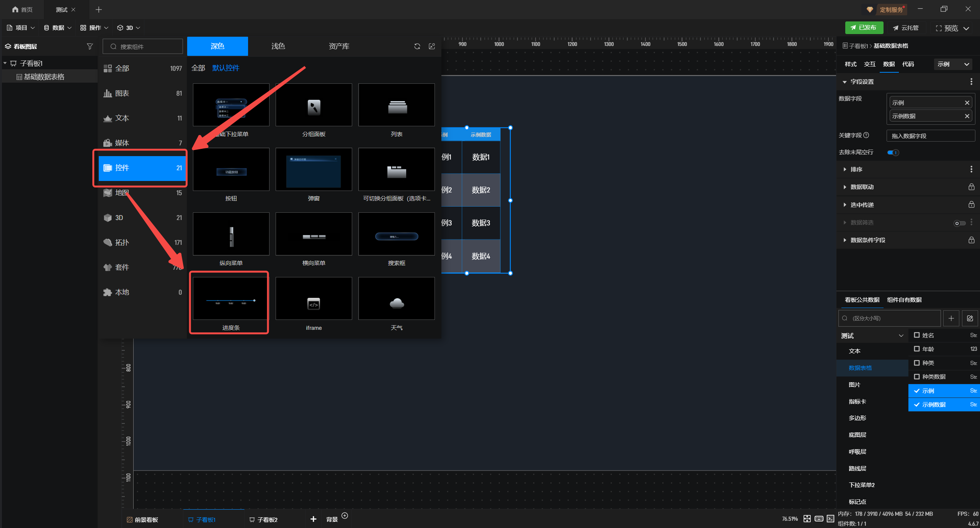The height and width of the screenshot is (528, 980).
Task: Switch to the 浅色 tab
Action: pos(278,46)
